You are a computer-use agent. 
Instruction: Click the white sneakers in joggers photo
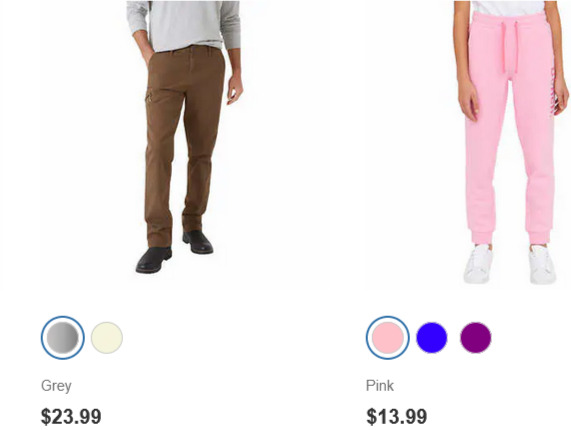coord(510,264)
